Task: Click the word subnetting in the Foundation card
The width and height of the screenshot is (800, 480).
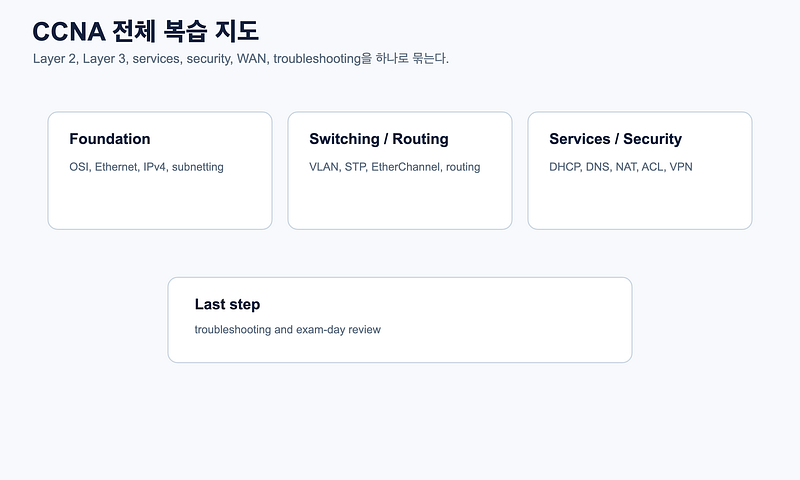Action: 197,167
